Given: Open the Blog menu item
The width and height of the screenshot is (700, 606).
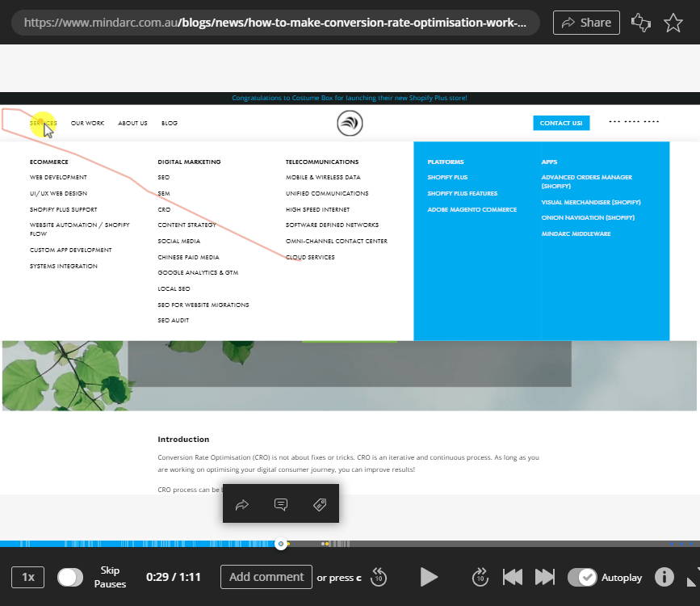Looking at the screenshot, I should point(170,124).
